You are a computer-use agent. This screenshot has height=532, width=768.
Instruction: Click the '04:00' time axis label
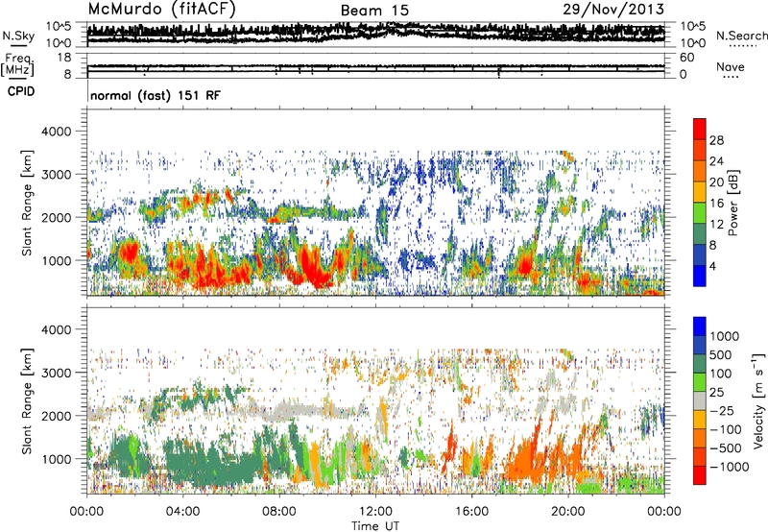[x=182, y=512]
